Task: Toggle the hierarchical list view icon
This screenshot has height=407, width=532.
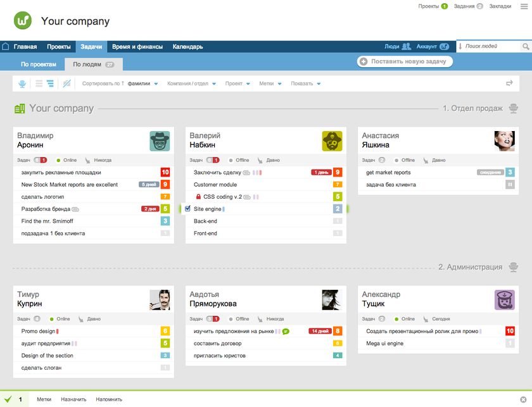Action: (x=50, y=84)
